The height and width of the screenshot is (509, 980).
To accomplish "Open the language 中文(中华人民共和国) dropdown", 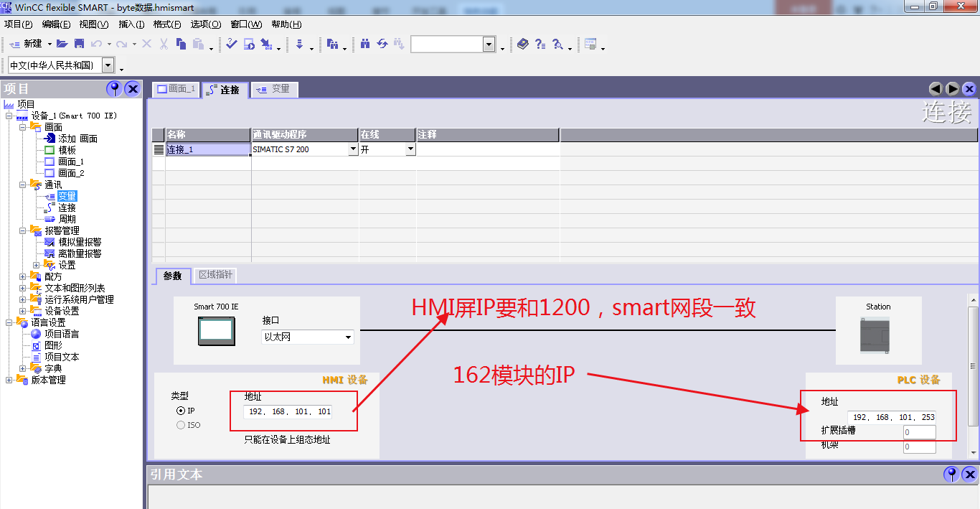I will (108, 65).
